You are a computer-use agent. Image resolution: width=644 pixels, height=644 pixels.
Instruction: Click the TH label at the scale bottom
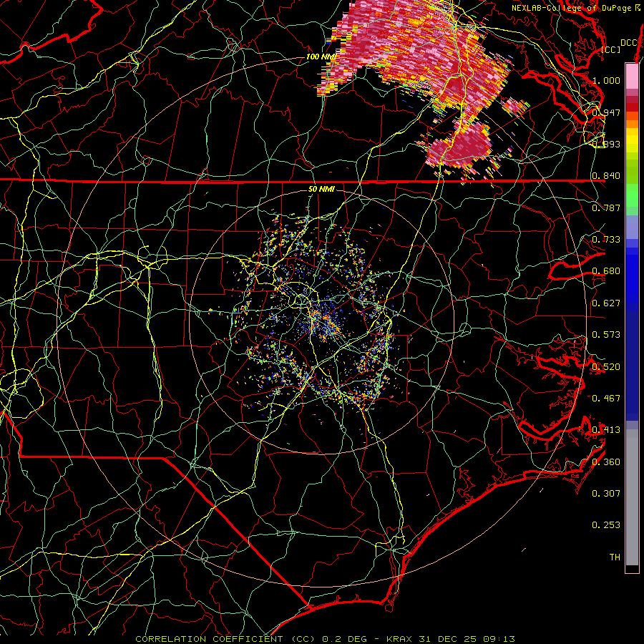(x=615, y=557)
